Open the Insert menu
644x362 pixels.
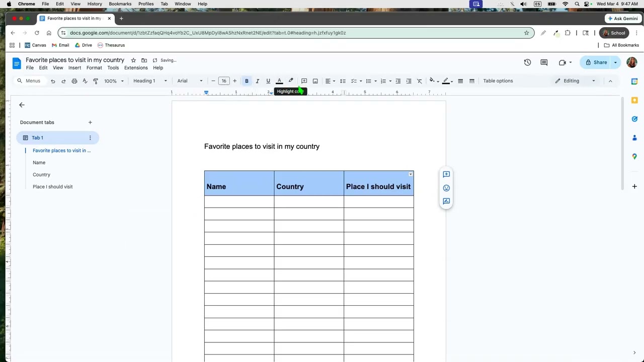(74, 68)
